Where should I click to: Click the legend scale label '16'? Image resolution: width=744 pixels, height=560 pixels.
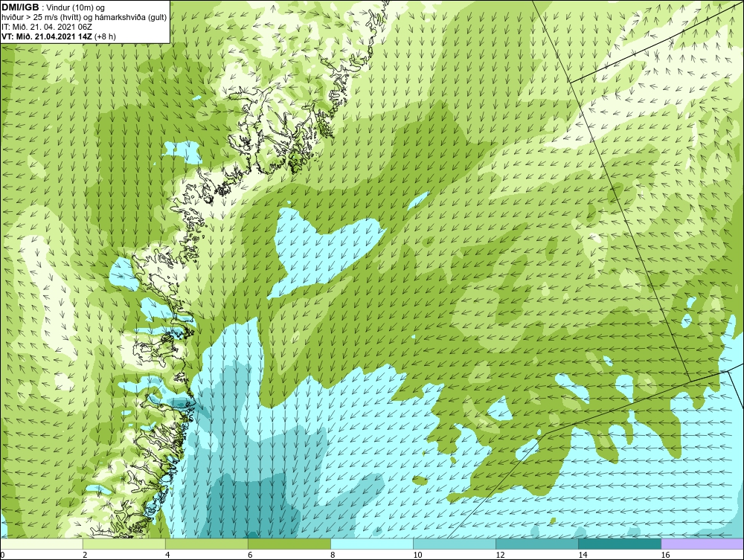(x=665, y=556)
